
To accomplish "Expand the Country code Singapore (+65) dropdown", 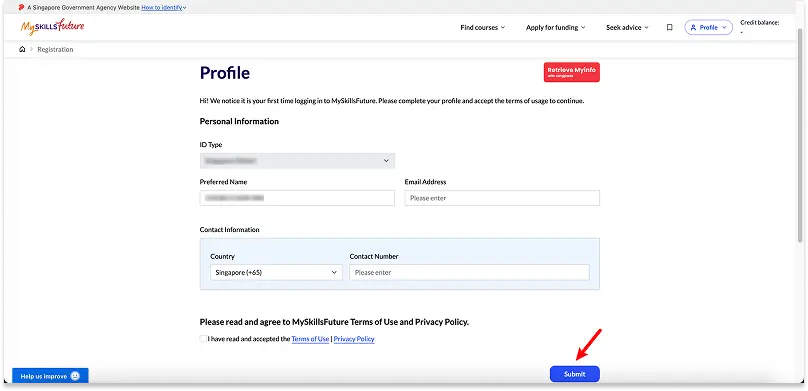I will 276,273.
